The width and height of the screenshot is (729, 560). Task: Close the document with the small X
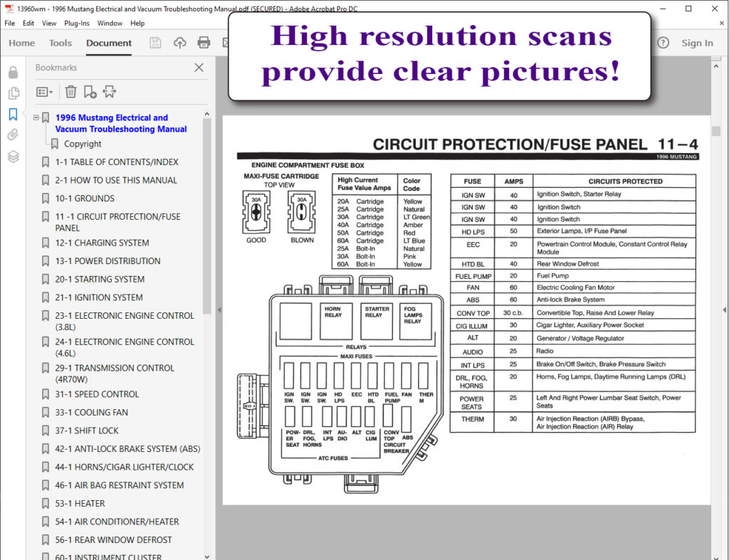722,23
